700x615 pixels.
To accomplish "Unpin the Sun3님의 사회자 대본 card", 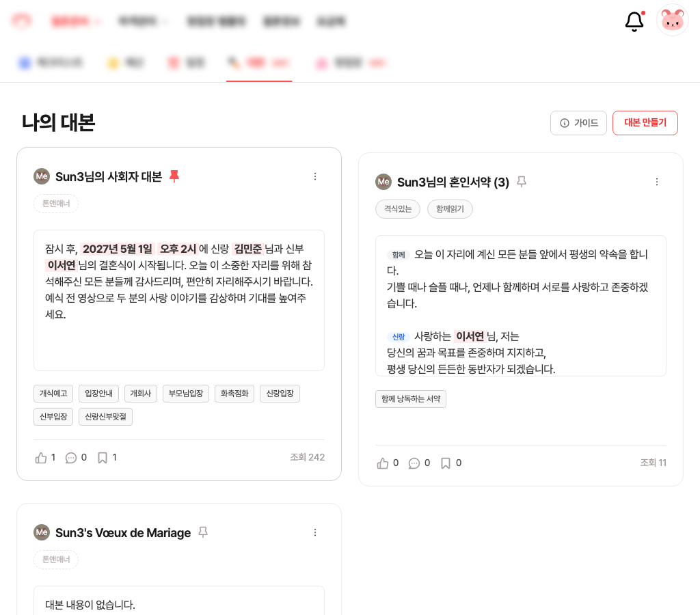I will (174, 176).
